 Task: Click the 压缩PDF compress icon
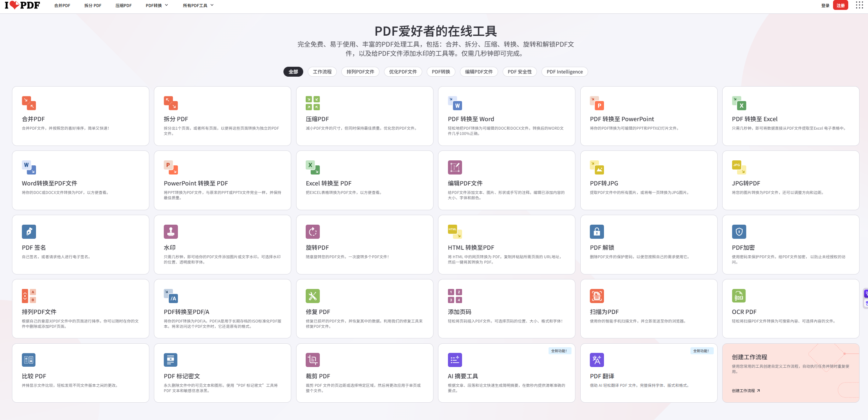(313, 103)
